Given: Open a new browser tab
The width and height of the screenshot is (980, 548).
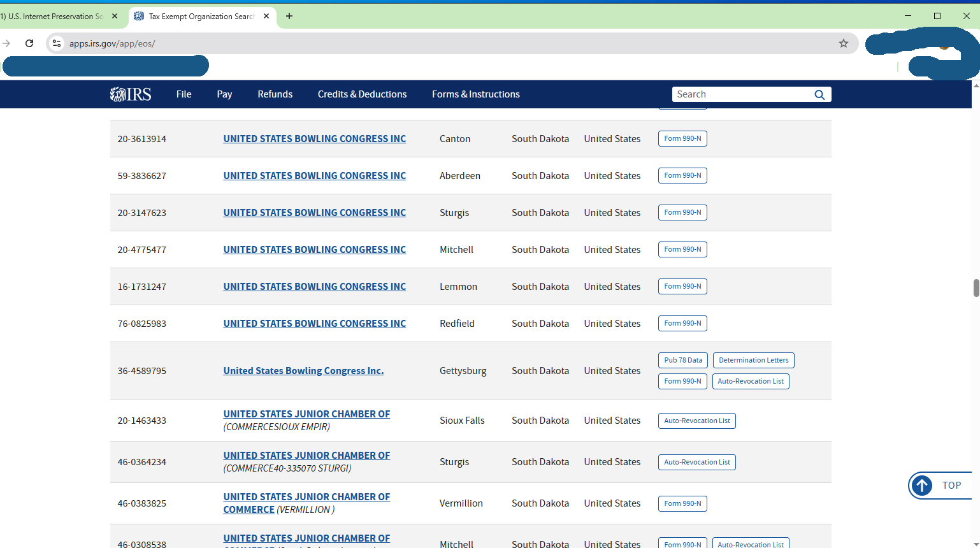Looking at the screenshot, I should coord(289,16).
